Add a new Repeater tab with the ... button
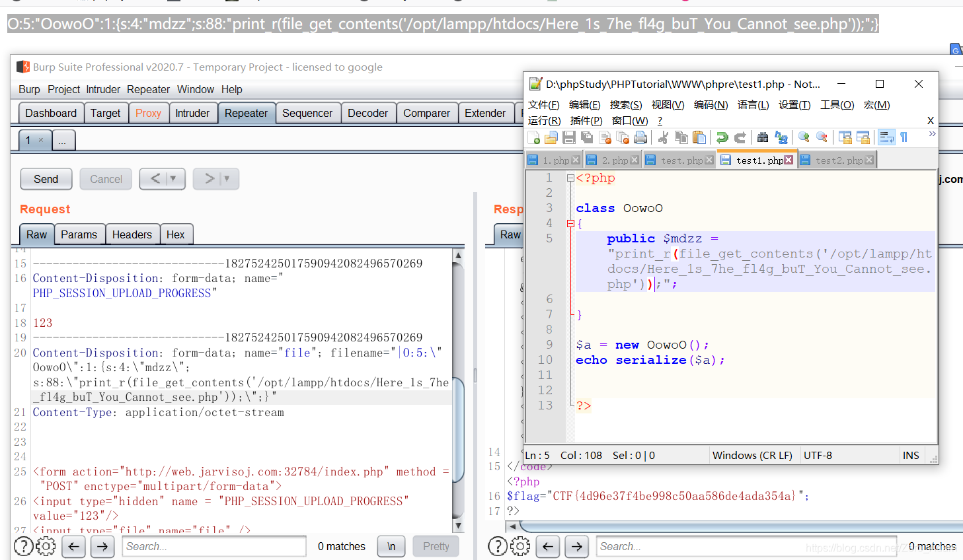963x560 pixels. click(x=62, y=140)
